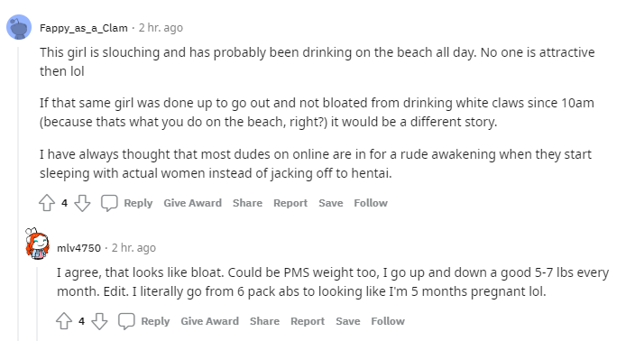Save the first comment
Image resolution: width=644 pixels, height=341 pixels.
click(331, 203)
